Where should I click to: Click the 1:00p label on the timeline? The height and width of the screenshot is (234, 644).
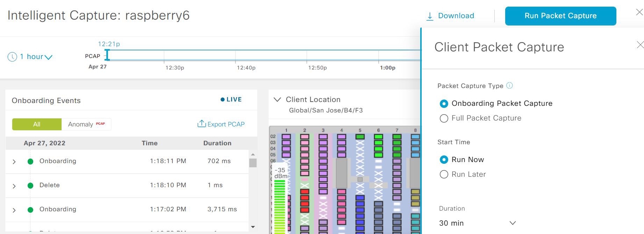pyautogui.click(x=388, y=68)
